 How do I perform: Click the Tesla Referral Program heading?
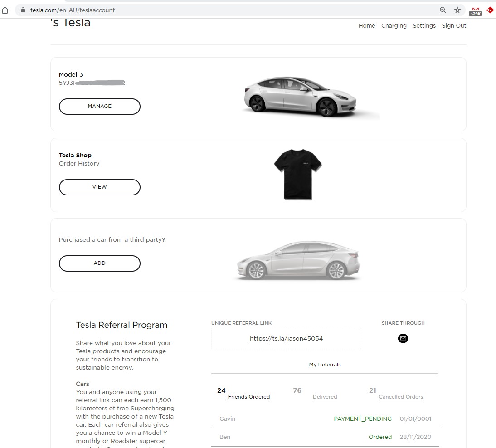coord(122,325)
